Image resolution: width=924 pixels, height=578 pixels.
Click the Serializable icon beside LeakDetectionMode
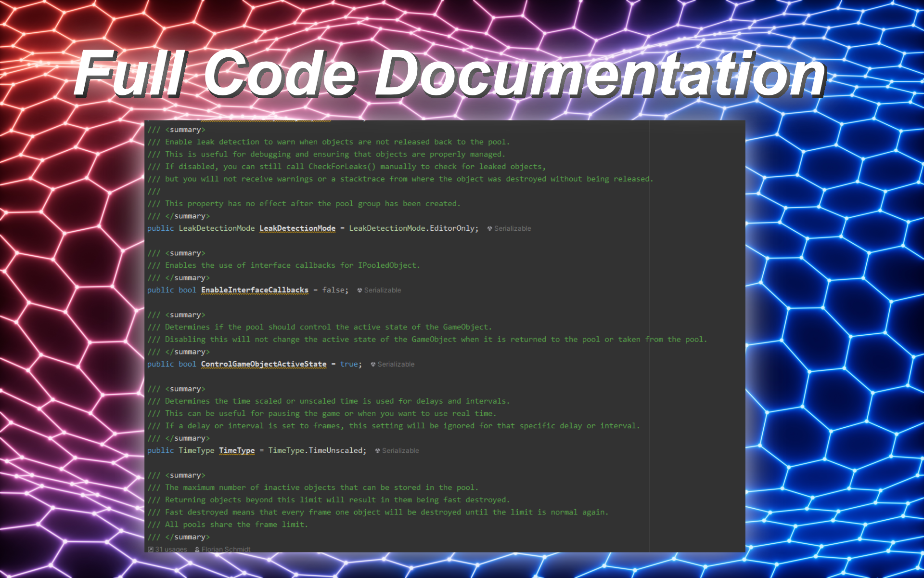click(x=489, y=229)
